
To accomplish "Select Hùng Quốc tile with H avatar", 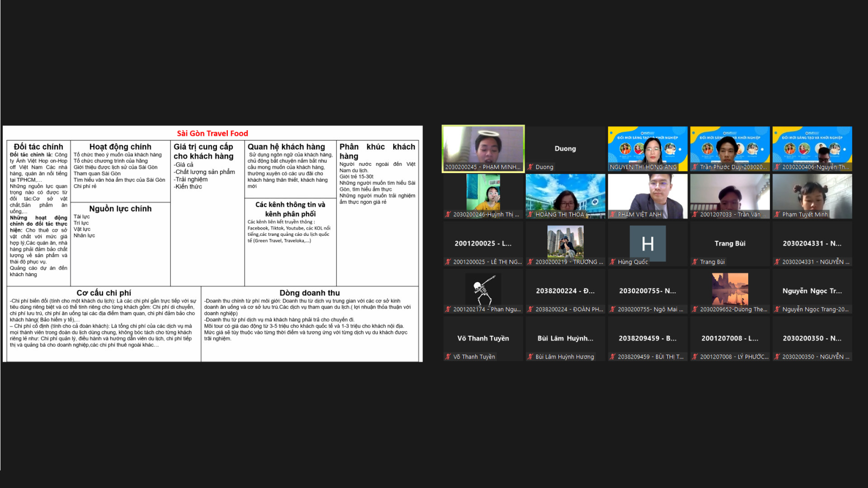I will click(648, 243).
